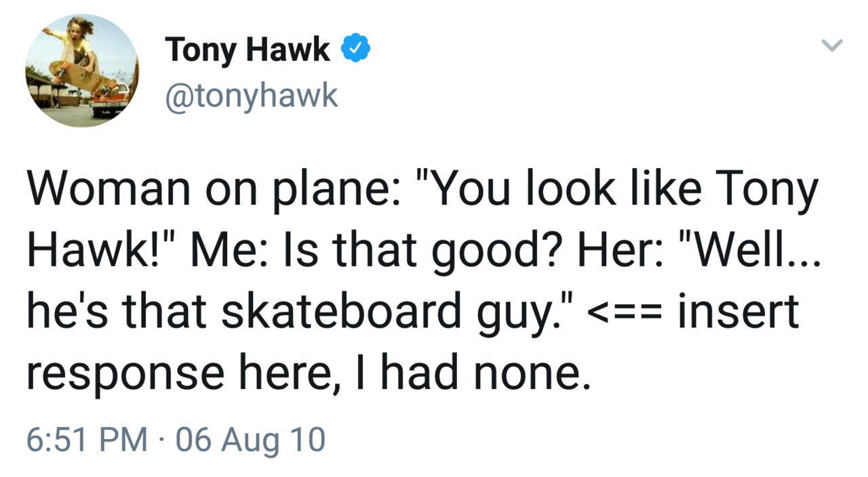
Task: Open Tony Hawk's profile picture
Action: pos(81,70)
